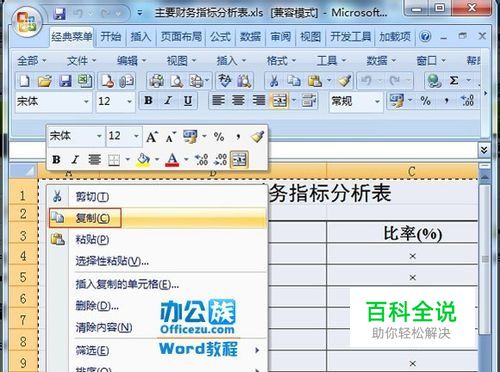This screenshot has height=372, width=500.
Task: Click the 比率(%) header cell
Action: click(402, 233)
